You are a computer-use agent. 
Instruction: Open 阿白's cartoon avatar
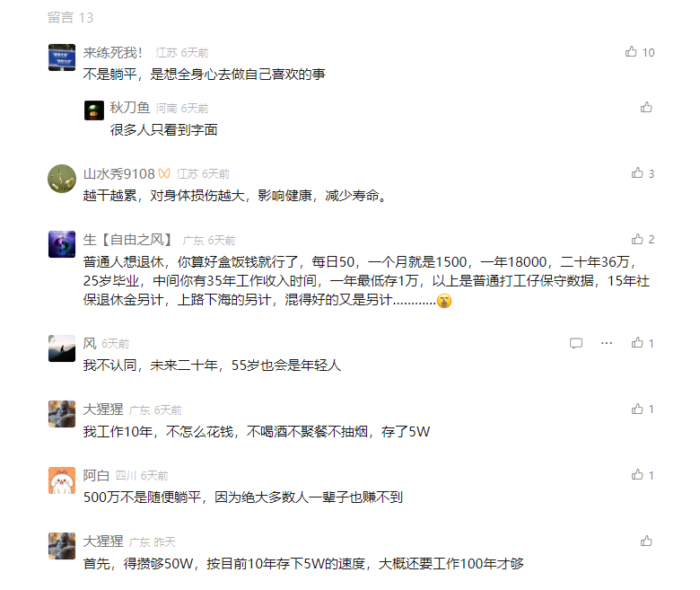pos(62,480)
